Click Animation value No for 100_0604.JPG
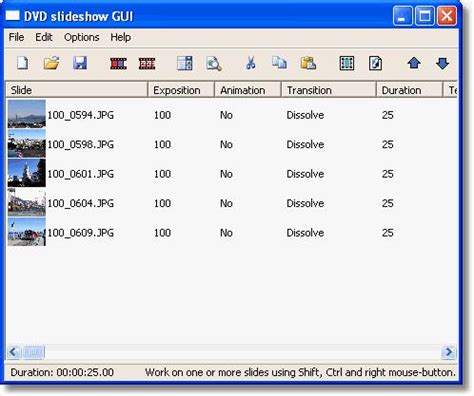The width and height of the screenshot is (474, 396). click(x=226, y=203)
